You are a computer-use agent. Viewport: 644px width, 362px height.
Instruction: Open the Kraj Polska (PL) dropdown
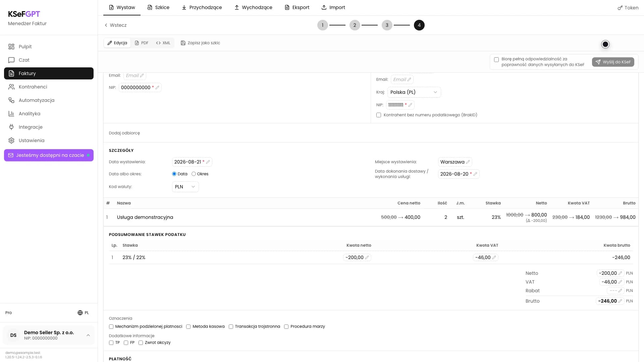click(x=414, y=92)
